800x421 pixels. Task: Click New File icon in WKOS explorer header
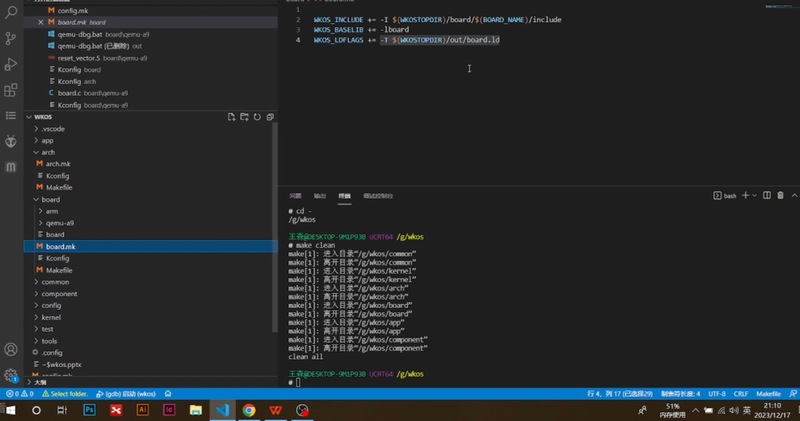click(231, 117)
